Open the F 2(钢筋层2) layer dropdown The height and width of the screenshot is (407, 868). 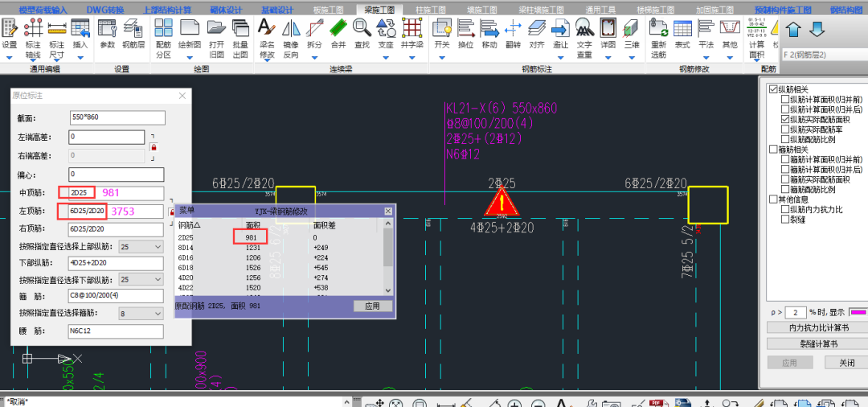(x=825, y=55)
